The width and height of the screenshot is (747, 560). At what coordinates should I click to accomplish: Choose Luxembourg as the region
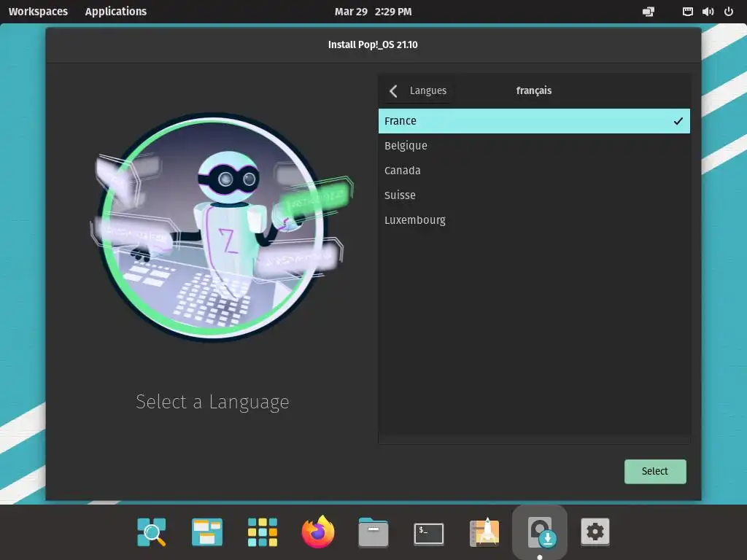tap(534, 220)
